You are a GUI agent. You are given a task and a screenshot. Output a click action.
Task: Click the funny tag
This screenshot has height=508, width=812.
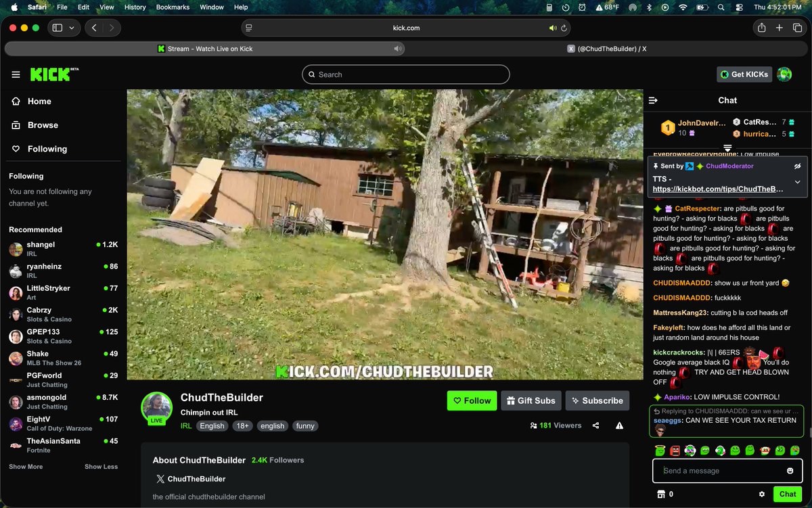305,426
